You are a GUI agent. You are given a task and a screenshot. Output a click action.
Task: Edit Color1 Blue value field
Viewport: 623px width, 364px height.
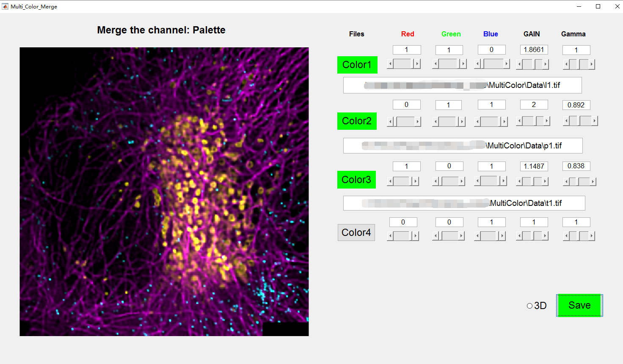(x=491, y=50)
